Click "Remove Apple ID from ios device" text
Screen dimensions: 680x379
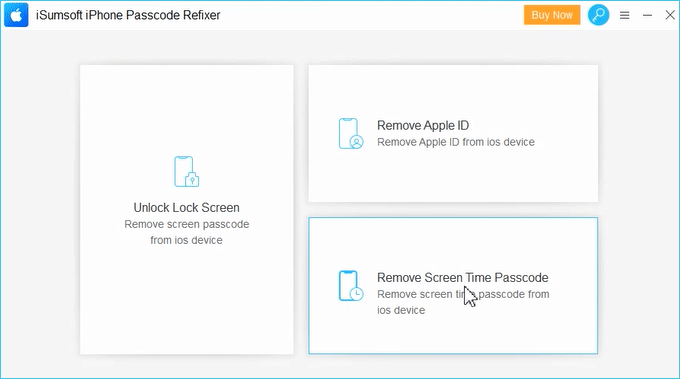(456, 142)
